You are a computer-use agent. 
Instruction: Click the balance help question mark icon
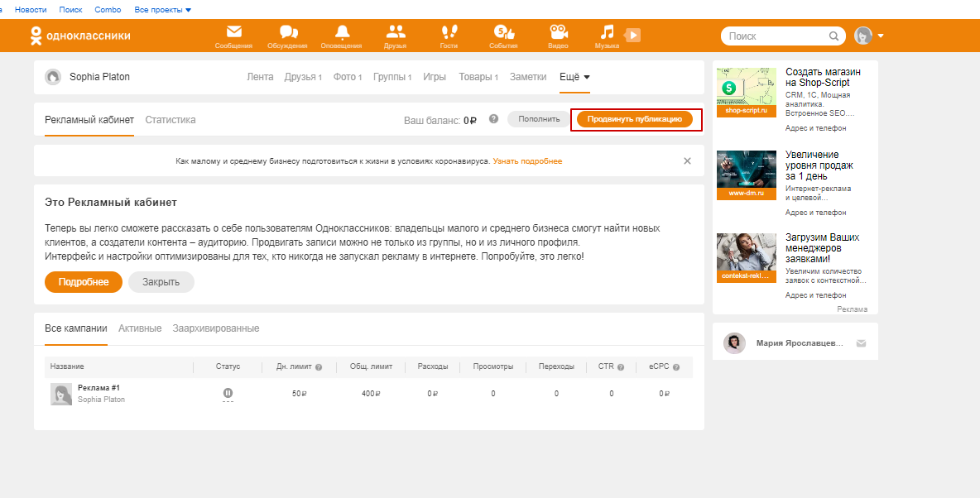(493, 119)
